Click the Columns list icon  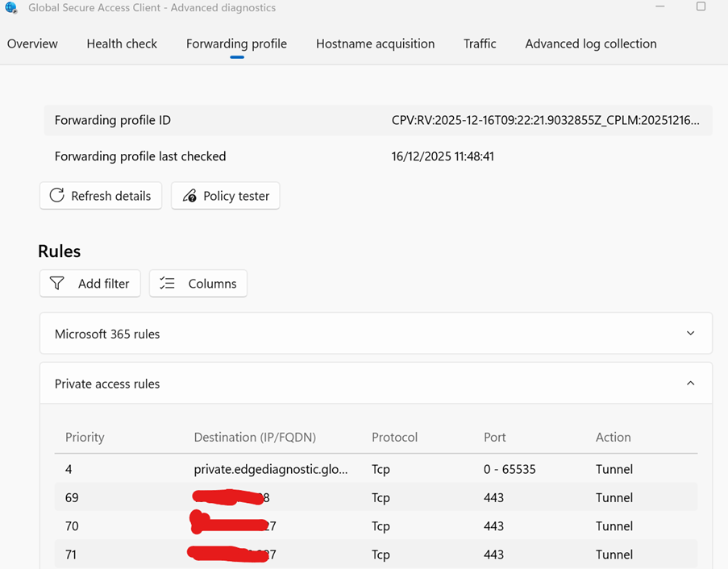click(x=167, y=284)
